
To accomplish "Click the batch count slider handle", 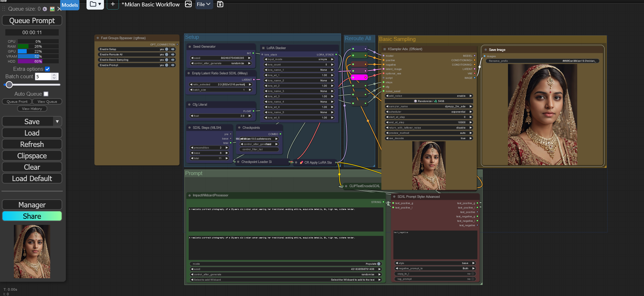I will 9,85.
